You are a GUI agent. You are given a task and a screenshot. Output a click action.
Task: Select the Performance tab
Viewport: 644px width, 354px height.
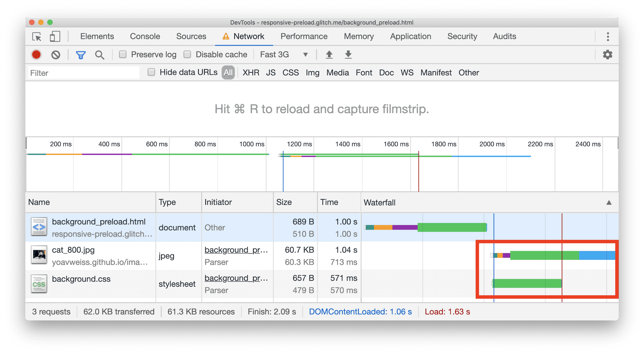305,36
